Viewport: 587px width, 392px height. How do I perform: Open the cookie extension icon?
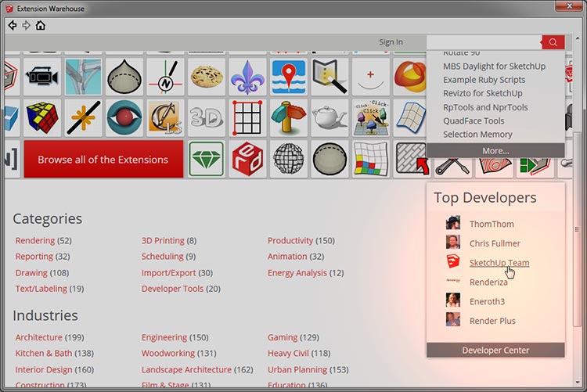point(207,77)
